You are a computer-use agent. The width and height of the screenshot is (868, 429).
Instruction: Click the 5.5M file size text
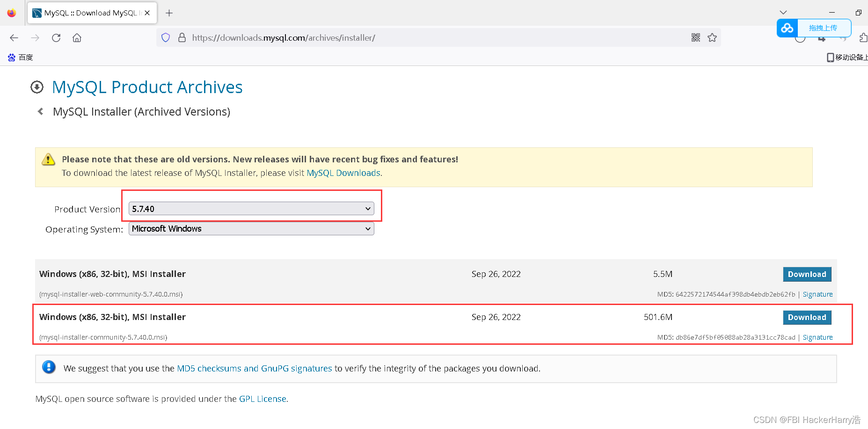point(663,274)
